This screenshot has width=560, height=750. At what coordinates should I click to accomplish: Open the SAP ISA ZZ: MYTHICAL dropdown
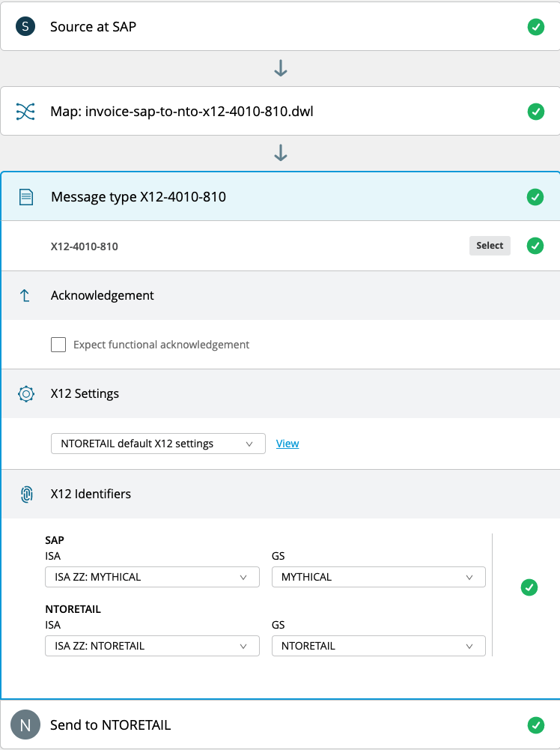[153, 577]
